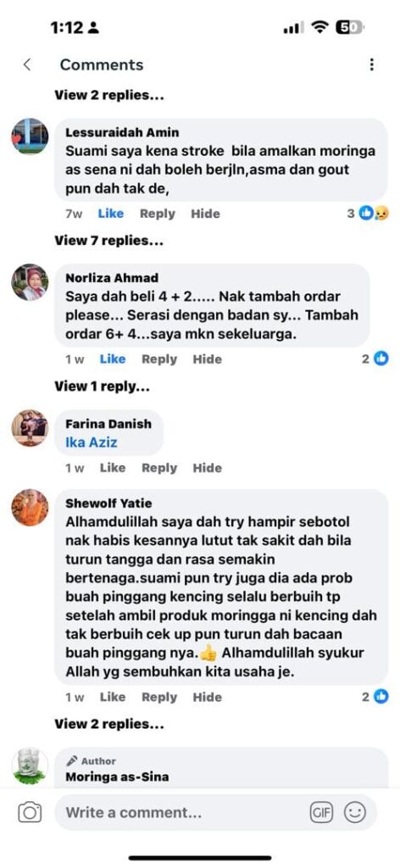Viewport: 400px width, 868px height.
Task: Open the tagged name Ika Aziz
Action: click(x=92, y=442)
